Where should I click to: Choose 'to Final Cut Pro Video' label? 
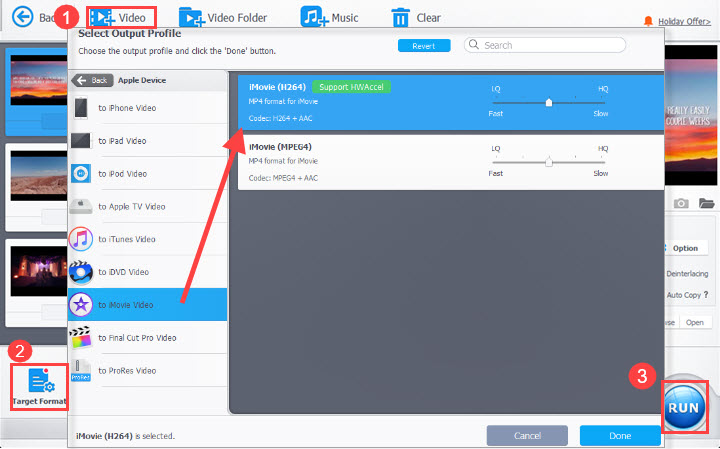click(x=137, y=338)
